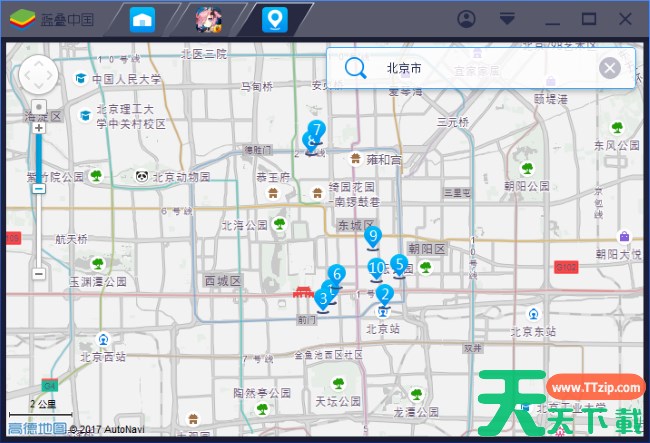Click the 雍和宫 temple icon
This screenshot has width=650, height=443.
(x=355, y=158)
